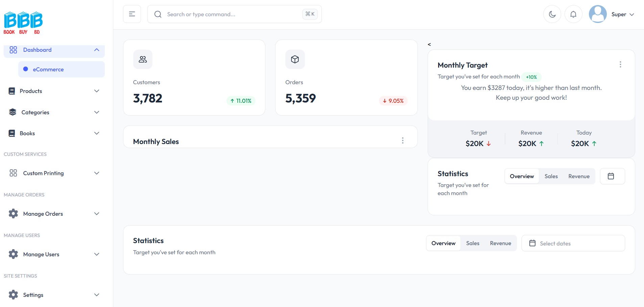Open the Super user dropdown

622,15
